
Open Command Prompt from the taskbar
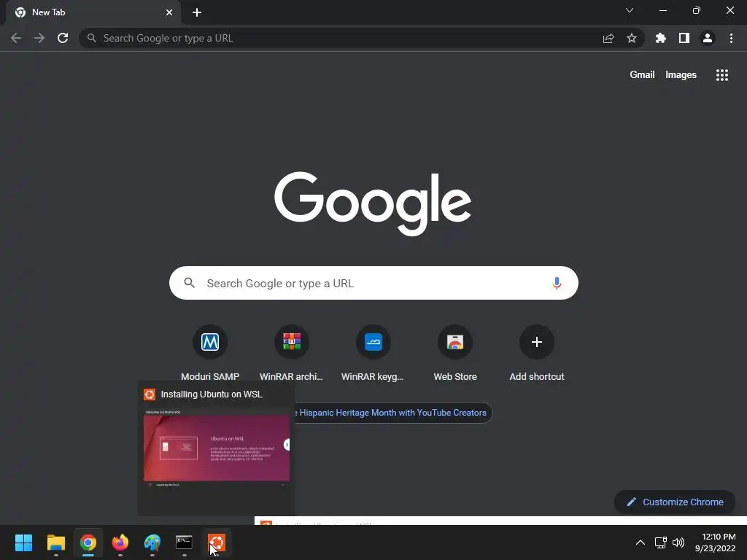[185, 542]
